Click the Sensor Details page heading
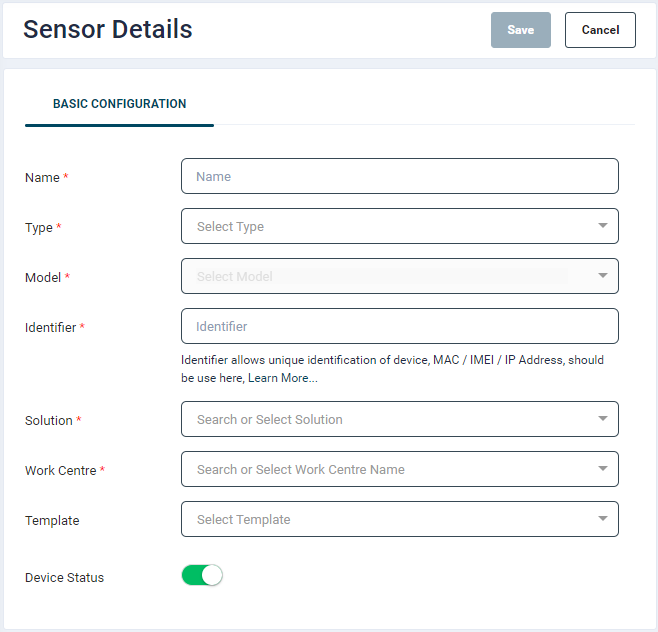The width and height of the screenshot is (658, 632). [x=108, y=29]
